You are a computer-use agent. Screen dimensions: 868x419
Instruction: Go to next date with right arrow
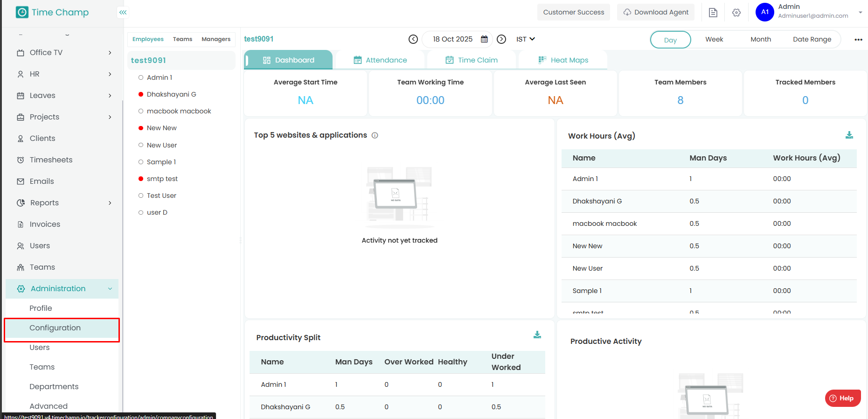pyautogui.click(x=501, y=39)
